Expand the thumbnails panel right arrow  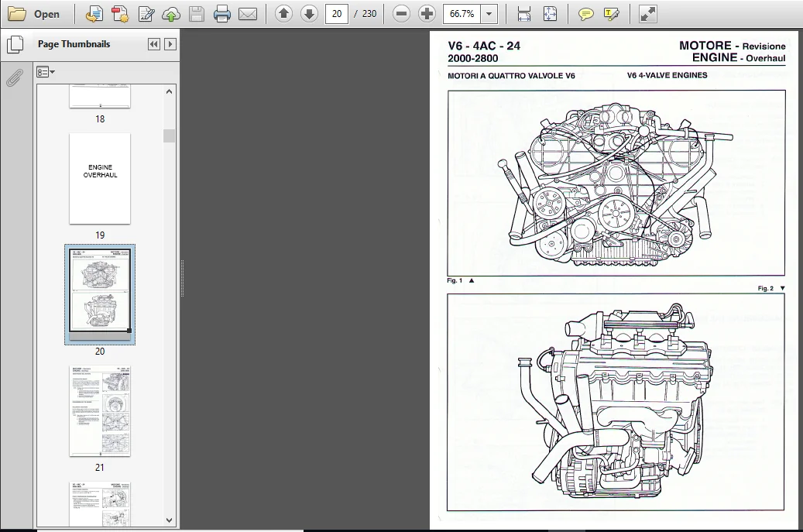point(170,44)
